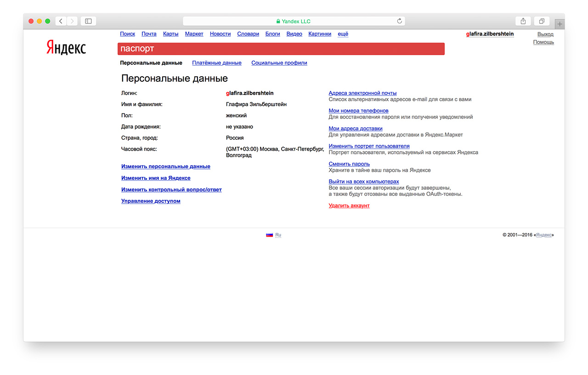Expand the ещё services menu
Screen dimensions: 588x375
pyautogui.click(x=343, y=34)
